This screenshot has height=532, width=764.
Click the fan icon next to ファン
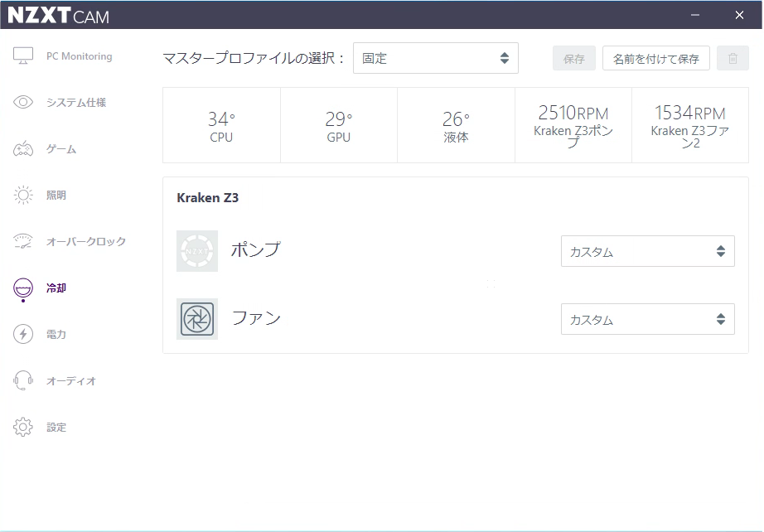(x=197, y=319)
